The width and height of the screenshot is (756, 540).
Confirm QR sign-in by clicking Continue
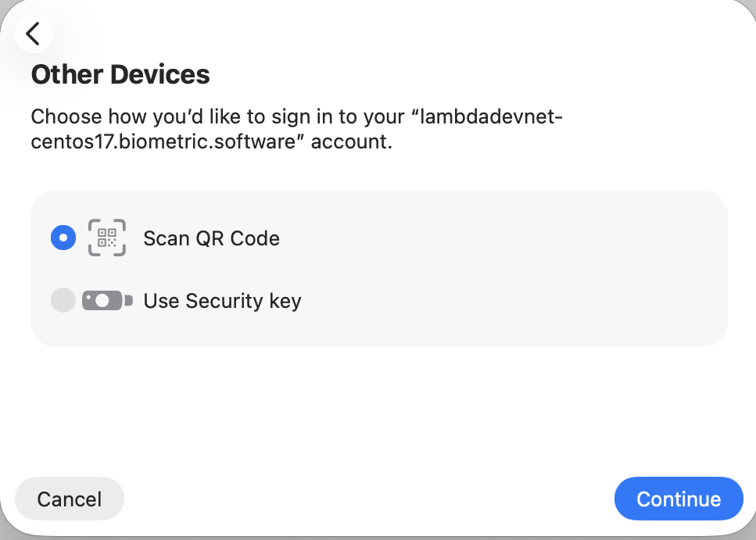(679, 499)
